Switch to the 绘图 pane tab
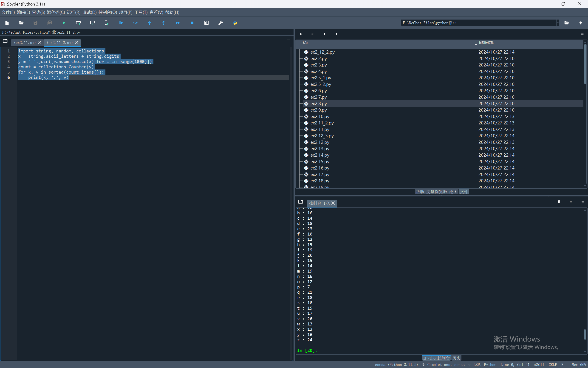Image resolution: width=588 pixels, height=368 pixels. click(453, 192)
